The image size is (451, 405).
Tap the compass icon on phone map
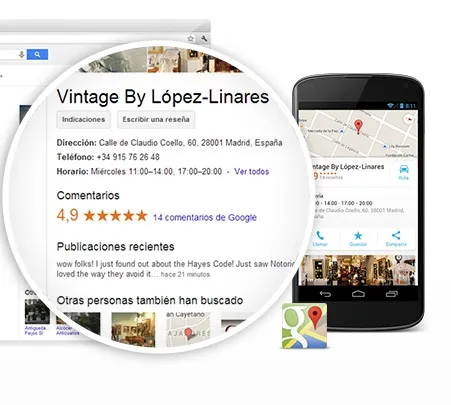[x=409, y=119]
